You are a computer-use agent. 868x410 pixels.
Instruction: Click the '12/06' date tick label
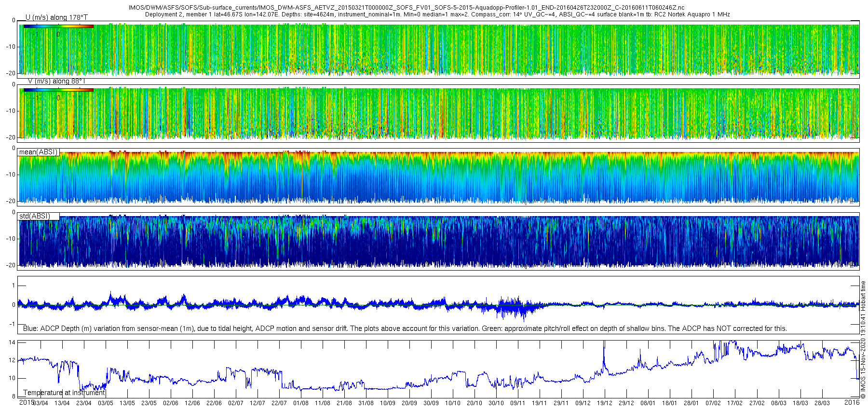coord(192,403)
